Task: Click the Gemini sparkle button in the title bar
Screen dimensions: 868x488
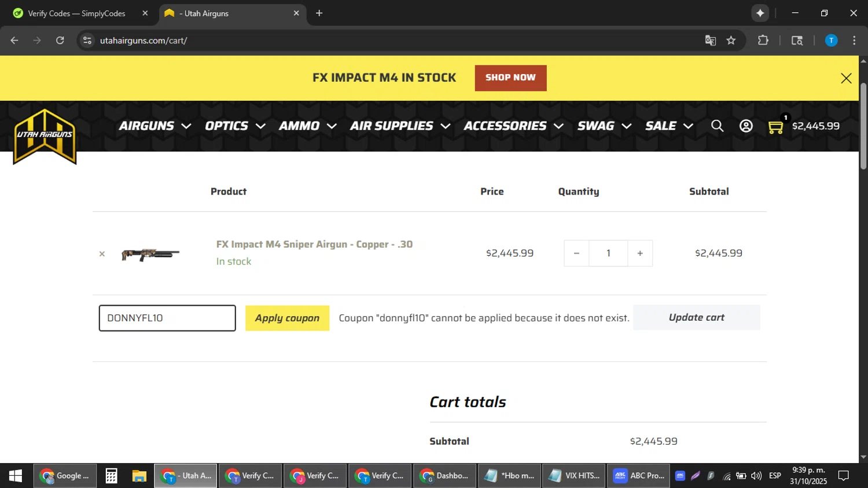Action: point(760,13)
